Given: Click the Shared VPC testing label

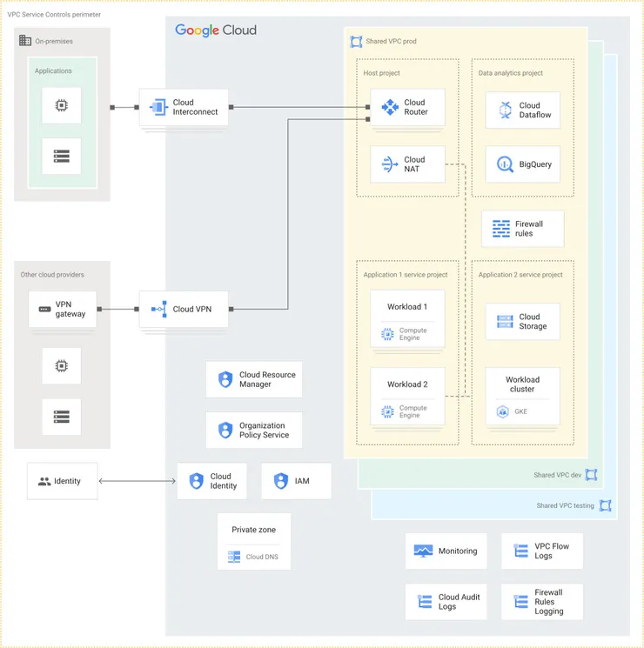Looking at the screenshot, I should 566,505.
